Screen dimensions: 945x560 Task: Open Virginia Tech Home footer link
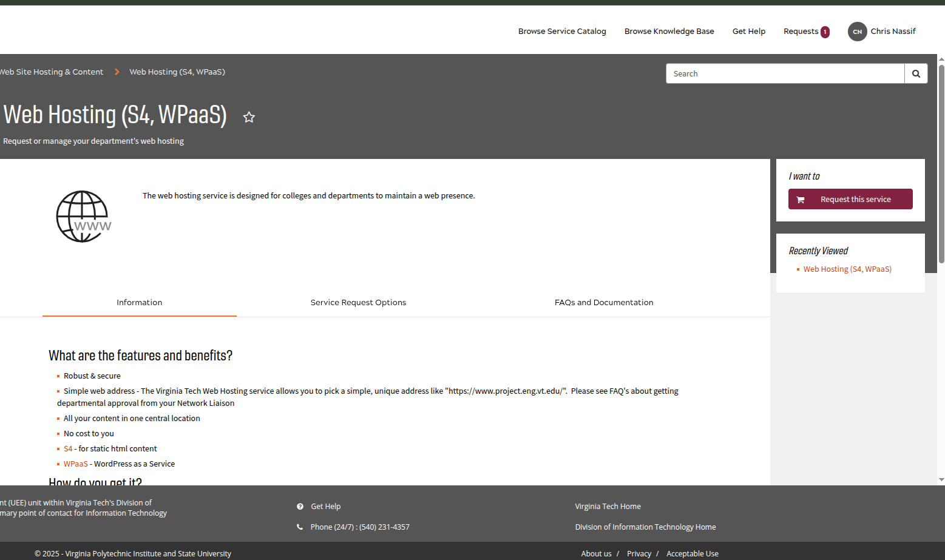pos(608,507)
